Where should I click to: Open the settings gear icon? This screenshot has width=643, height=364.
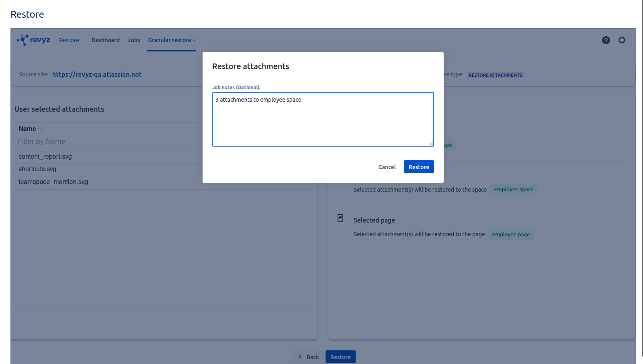(622, 40)
